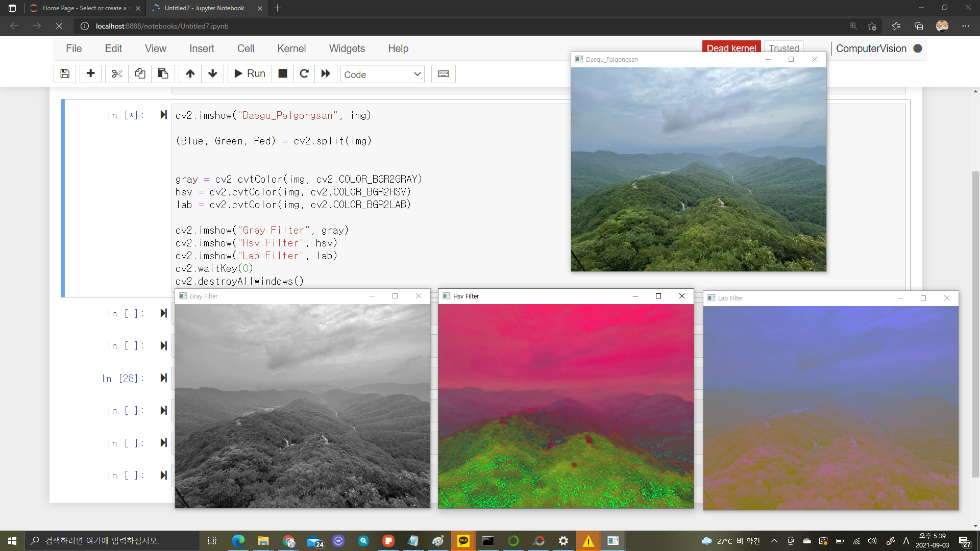Image resolution: width=980 pixels, height=551 pixels.
Task: Click the Dead kernel notification button
Action: 731,48
